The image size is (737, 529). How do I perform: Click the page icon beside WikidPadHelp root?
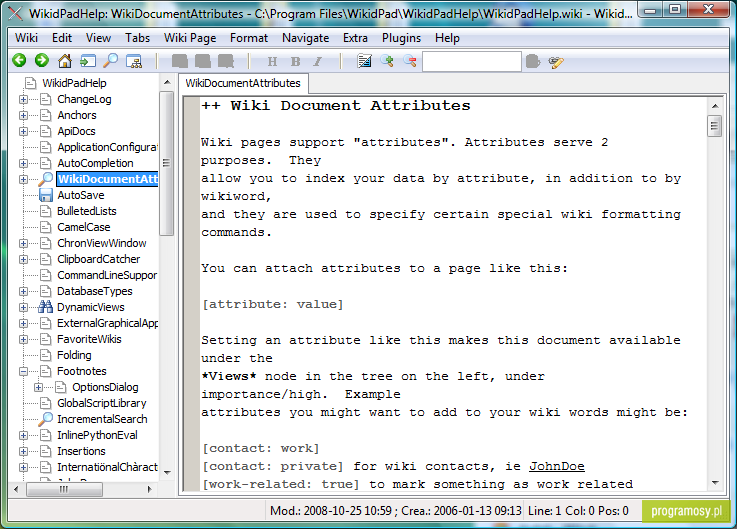click(x=31, y=83)
